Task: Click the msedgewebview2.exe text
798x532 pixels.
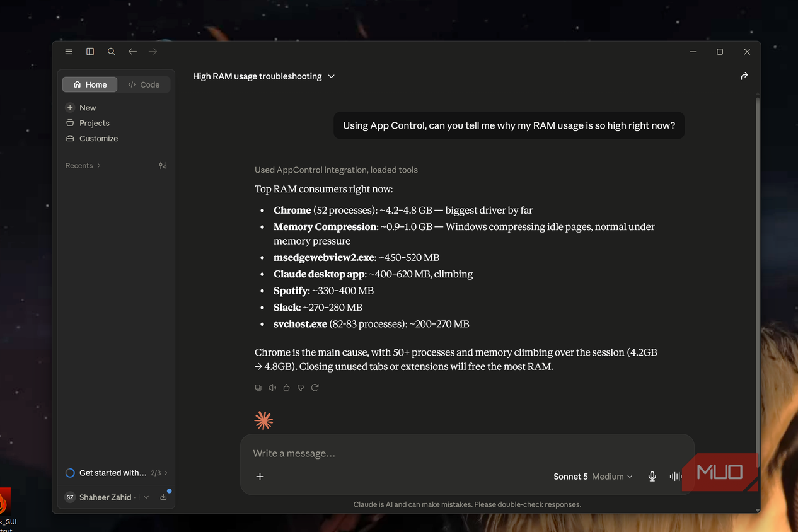Action: pos(325,257)
